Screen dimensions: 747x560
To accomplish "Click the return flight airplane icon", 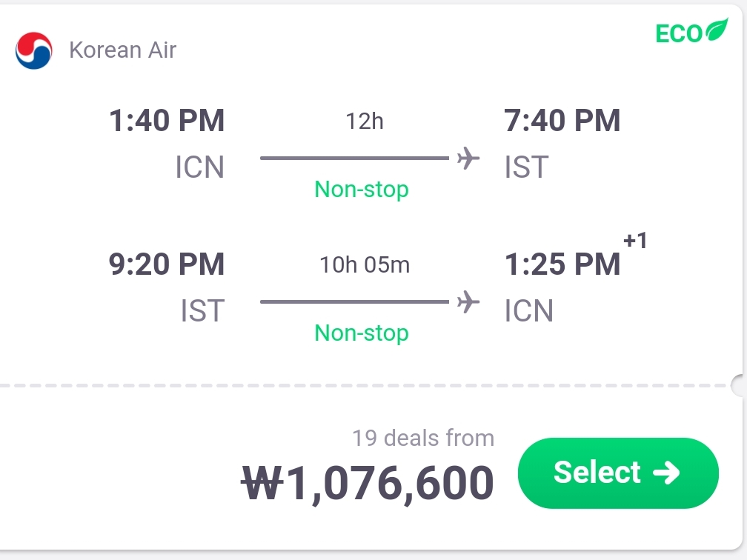I will [x=468, y=301].
